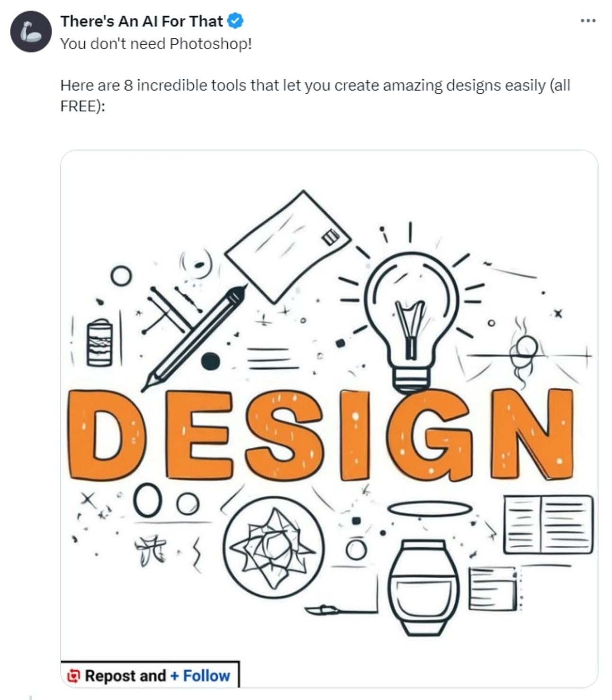Viewport: 612px width, 700px height.
Task: Click the pencil drawing in the illustration
Action: pyautogui.click(x=194, y=337)
